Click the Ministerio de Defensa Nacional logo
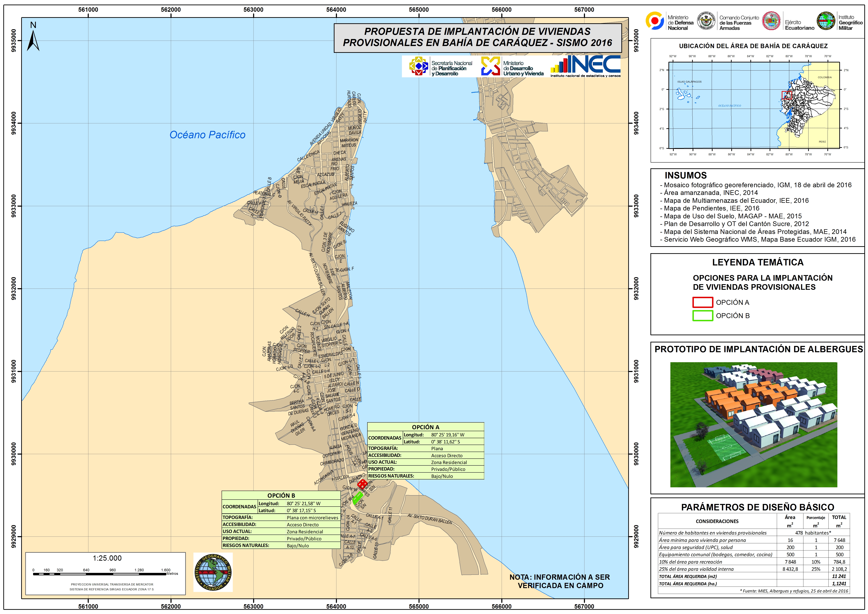868x614 pixels. coord(655,21)
